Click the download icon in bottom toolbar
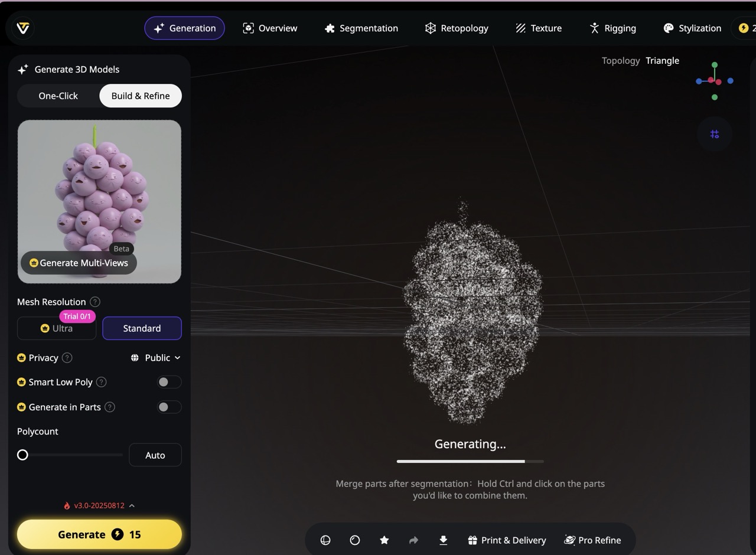Image resolution: width=756 pixels, height=555 pixels. (444, 540)
